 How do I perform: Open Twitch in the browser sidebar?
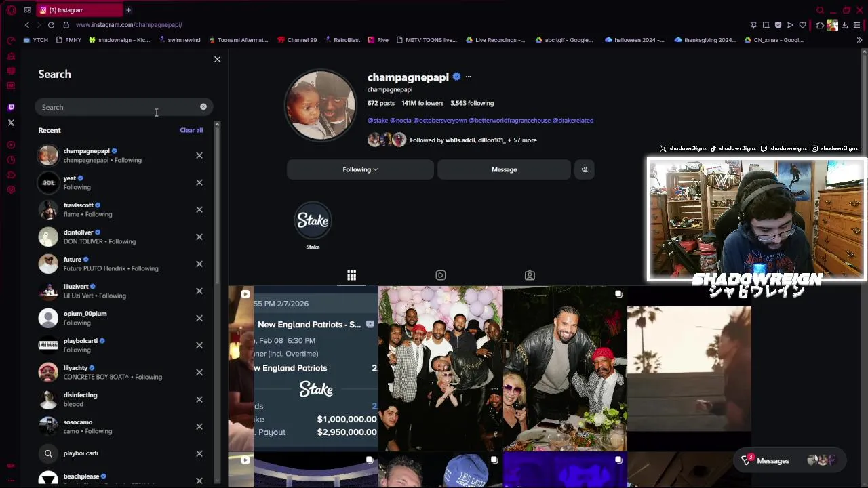point(11,107)
